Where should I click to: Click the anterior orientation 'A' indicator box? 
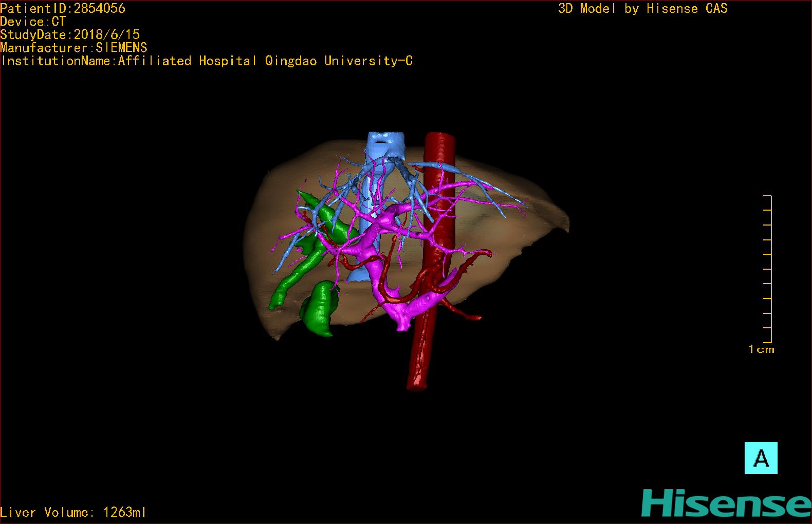pos(761,458)
